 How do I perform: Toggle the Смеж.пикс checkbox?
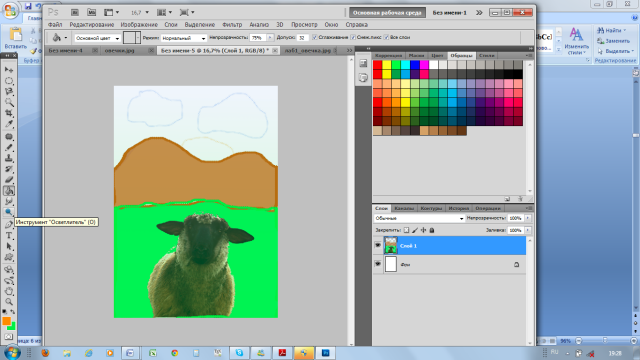pyautogui.click(x=353, y=37)
